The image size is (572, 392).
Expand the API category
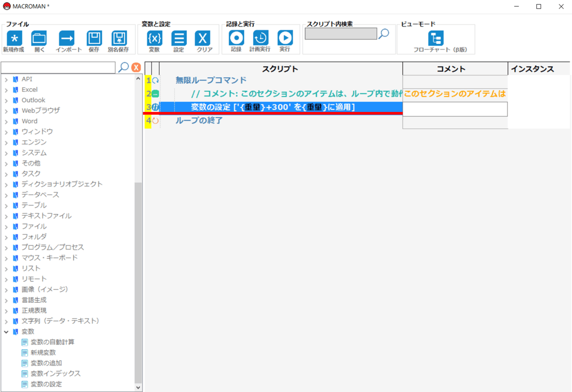[x=6, y=79]
